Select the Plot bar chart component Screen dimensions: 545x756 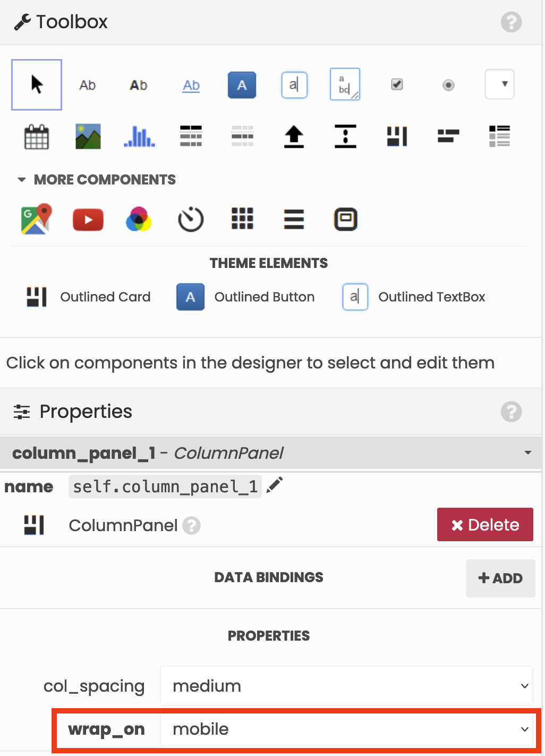coord(139,137)
